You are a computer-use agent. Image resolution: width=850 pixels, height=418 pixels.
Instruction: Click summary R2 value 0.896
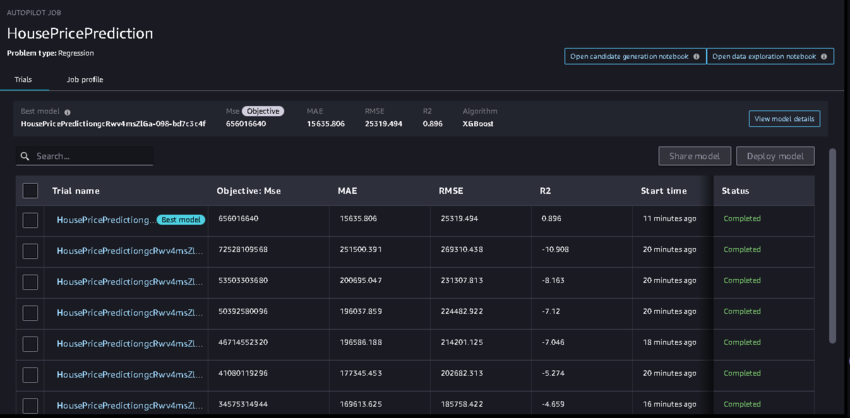click(x=432, y=124)
